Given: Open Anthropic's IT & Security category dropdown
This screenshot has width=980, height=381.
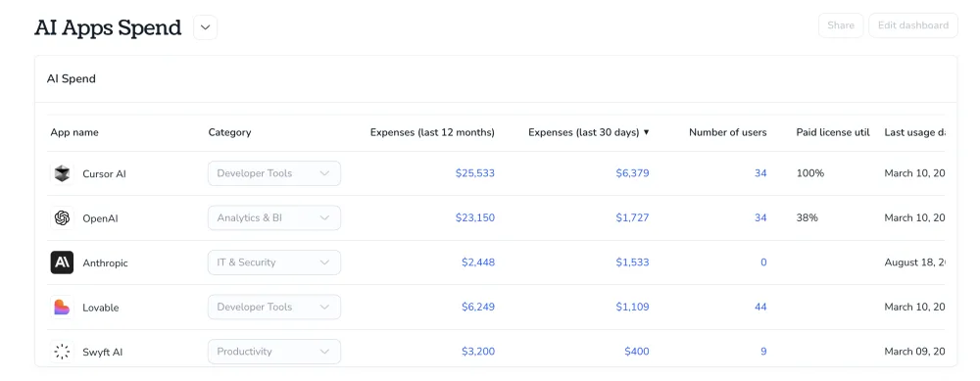Looking at the screenshot, I should 274,262.
